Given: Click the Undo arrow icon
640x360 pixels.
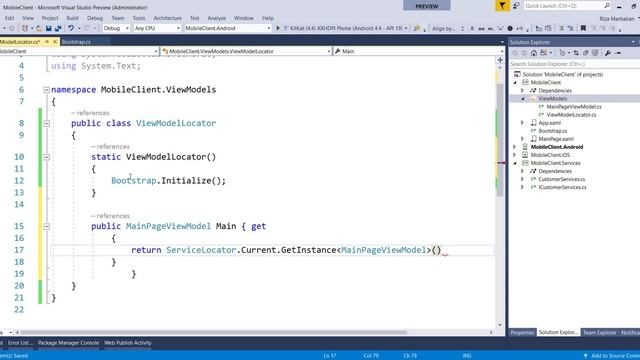Looking at the screenshot, I should 71,28.
